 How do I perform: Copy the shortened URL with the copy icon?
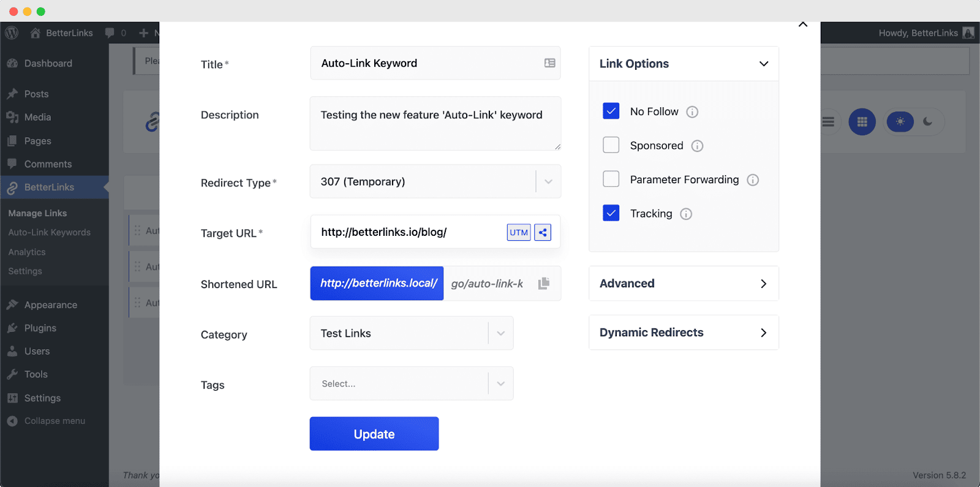point(544,284)
